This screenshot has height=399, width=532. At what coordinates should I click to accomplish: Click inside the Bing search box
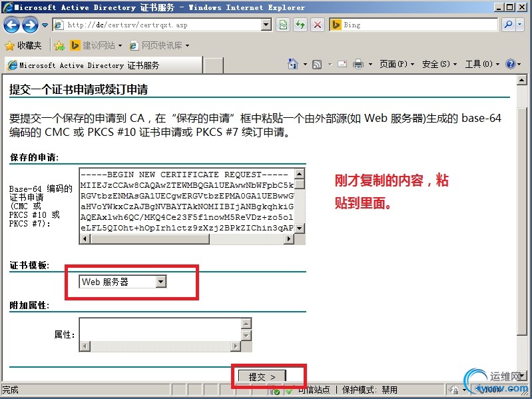(x=419, y=25)
